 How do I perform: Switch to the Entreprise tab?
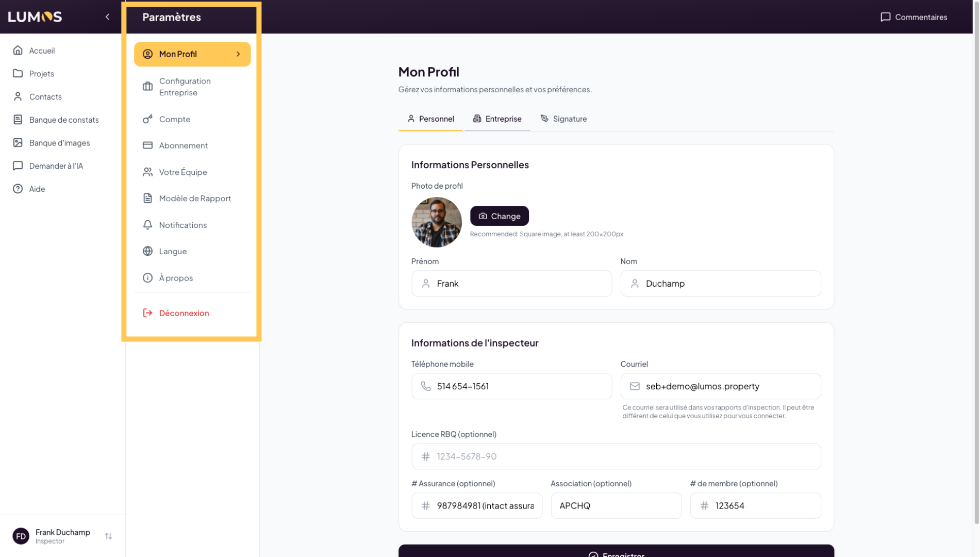[x=497, y=119]
